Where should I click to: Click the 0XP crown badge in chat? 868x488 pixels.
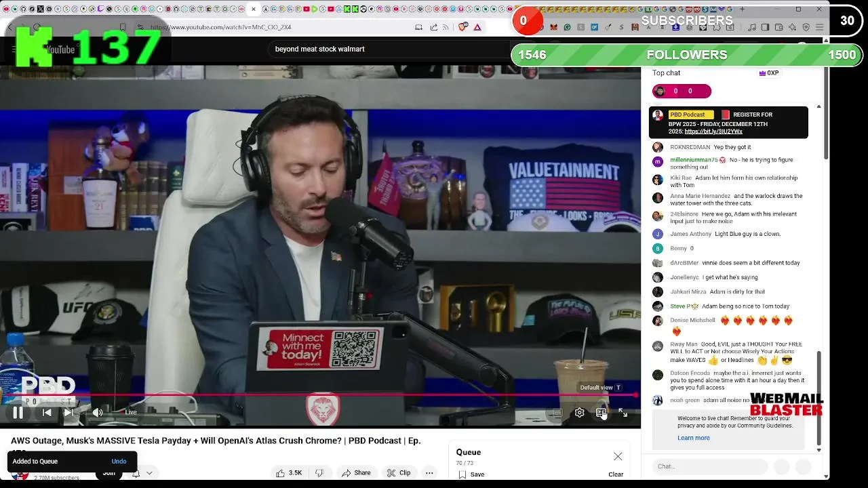[769, 73]
